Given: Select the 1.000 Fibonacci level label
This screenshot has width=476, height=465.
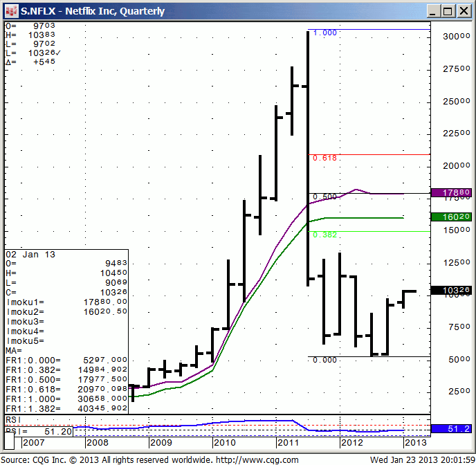Looking at the screenshot, I should [x=324, y=33].
